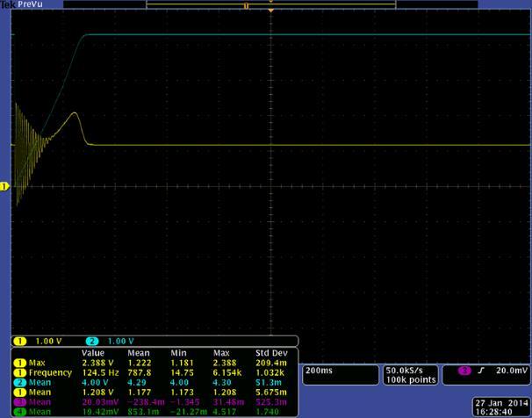The image size is (532, 418).
Task: Click the purple channel 3 trigger source badge
Action: (464, 371)
